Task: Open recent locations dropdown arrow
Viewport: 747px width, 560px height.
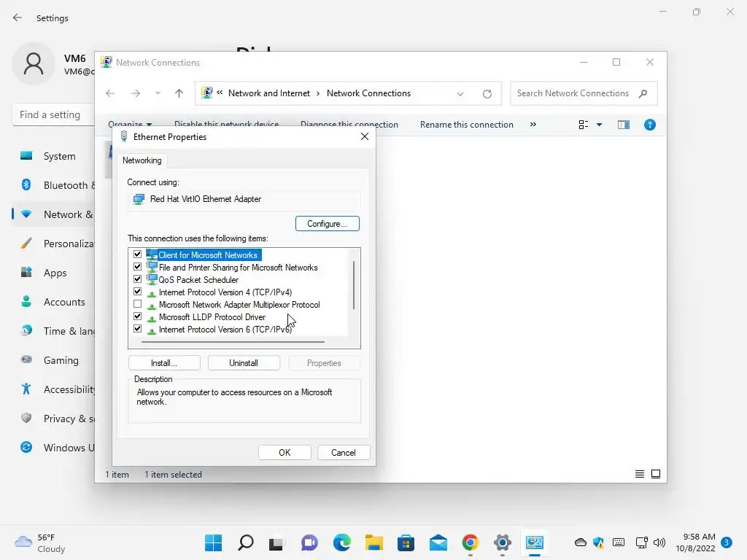Action: [x=158, y=93]
